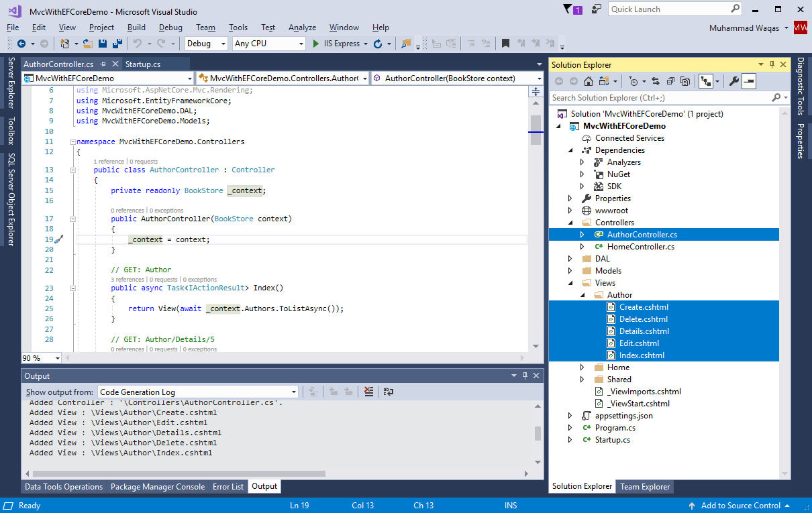The height and width of the screenshot is (513, 812).
Task: Toggle Word Wrap in the Output window
Action: [x=389, y=392]
